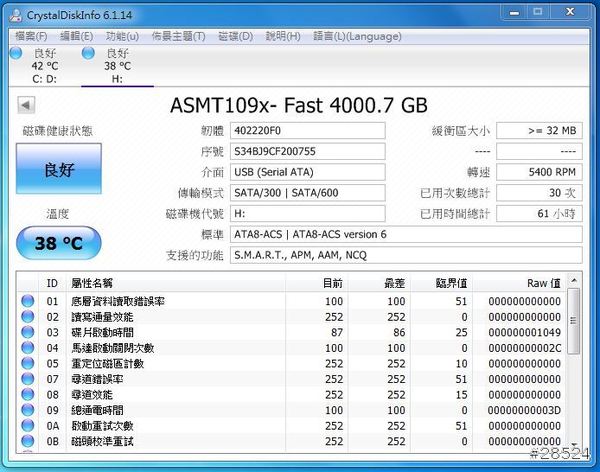The width and height of the screenshot is (600, 472).
Task: Click status circle for attribute 09
Action: [x=28, y=410]
